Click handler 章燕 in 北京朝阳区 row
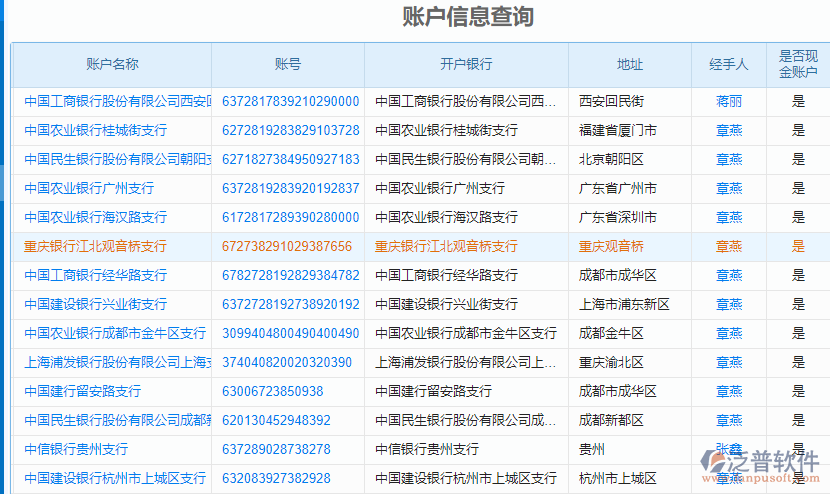 pyautogui.click(x=729, y=159)
